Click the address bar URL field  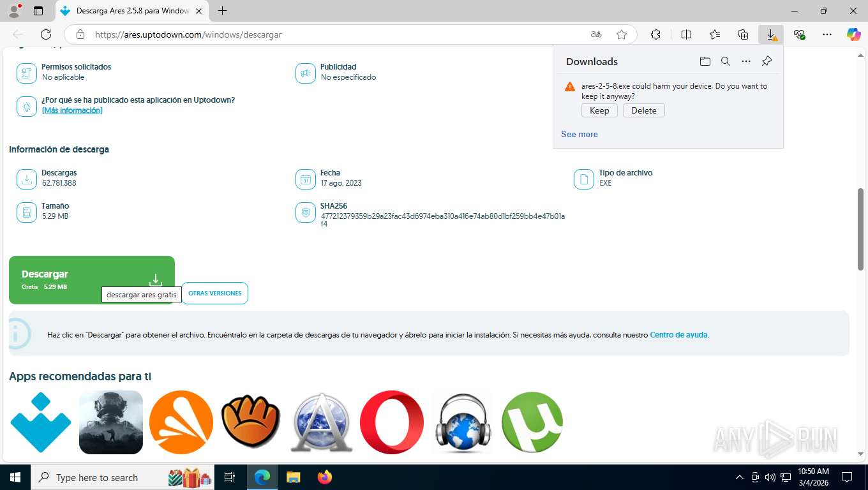(x=338, y=34)
